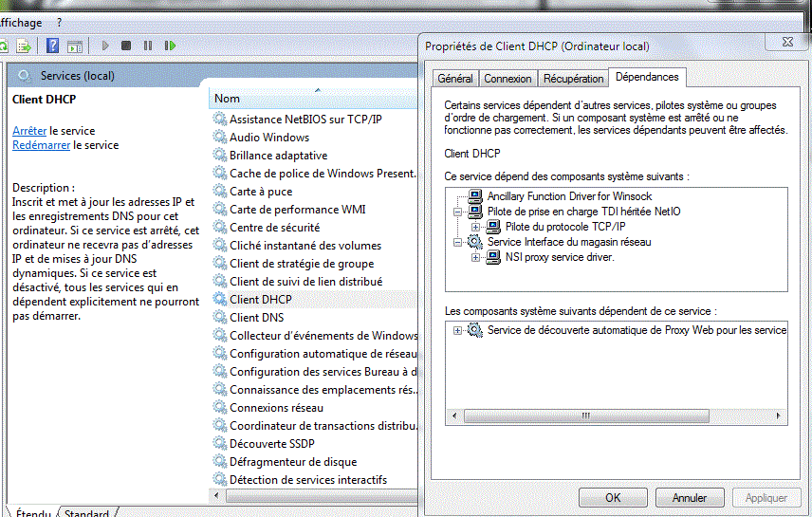Viewport: 812px width, 517px height.
Task: Open the Affichage menu
Action: click(21, 23)
